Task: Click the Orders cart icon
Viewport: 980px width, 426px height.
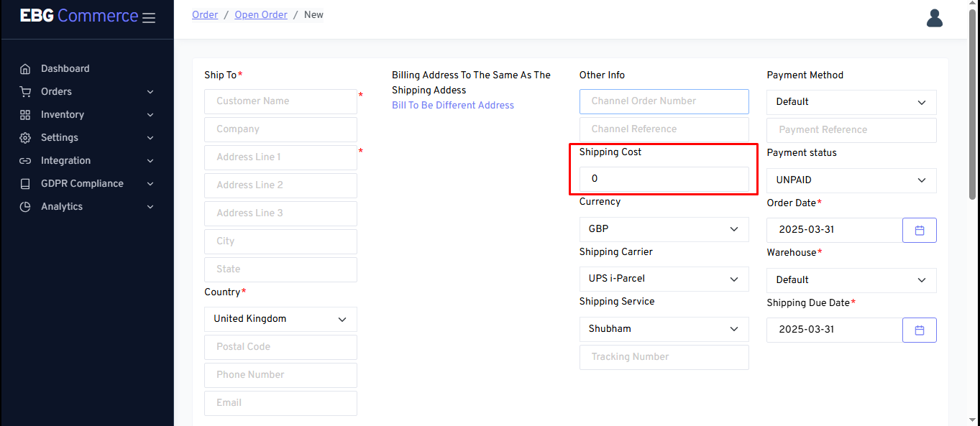Action: (25, 92)
